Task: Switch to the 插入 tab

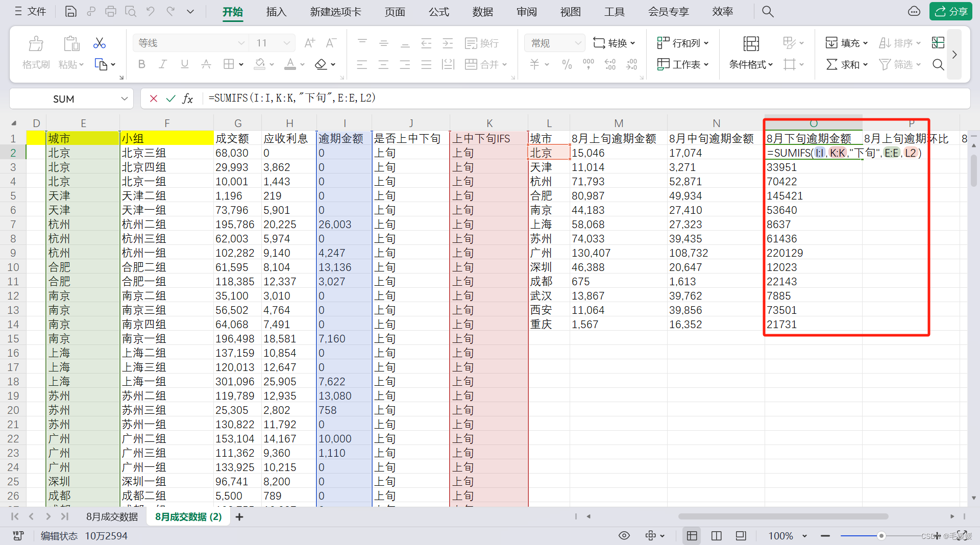Action: [x=276, y=12]
